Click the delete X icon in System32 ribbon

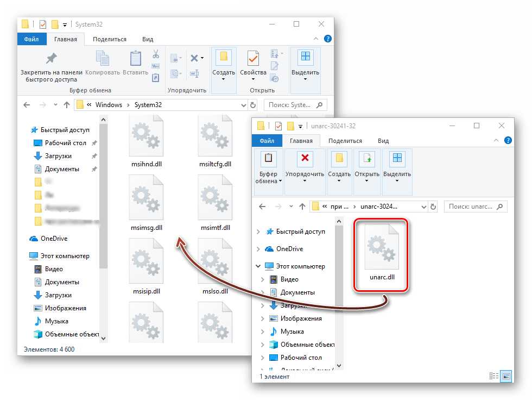194,58
